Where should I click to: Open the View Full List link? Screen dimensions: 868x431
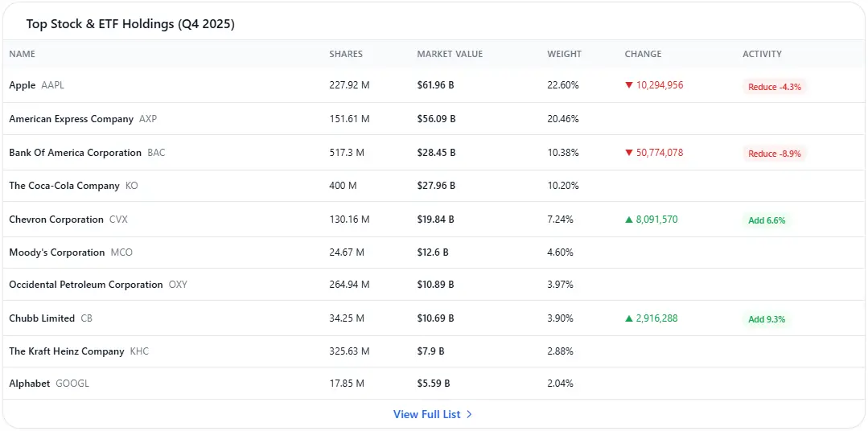click(426, 414)
